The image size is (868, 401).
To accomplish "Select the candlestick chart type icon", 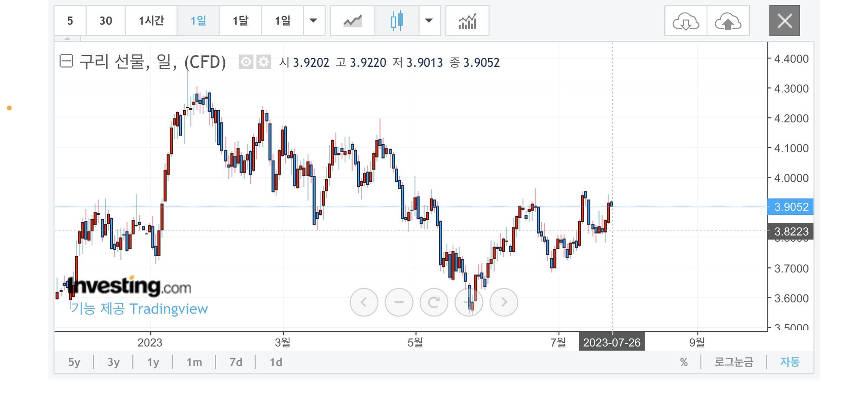I will click(x=397, y=21).
